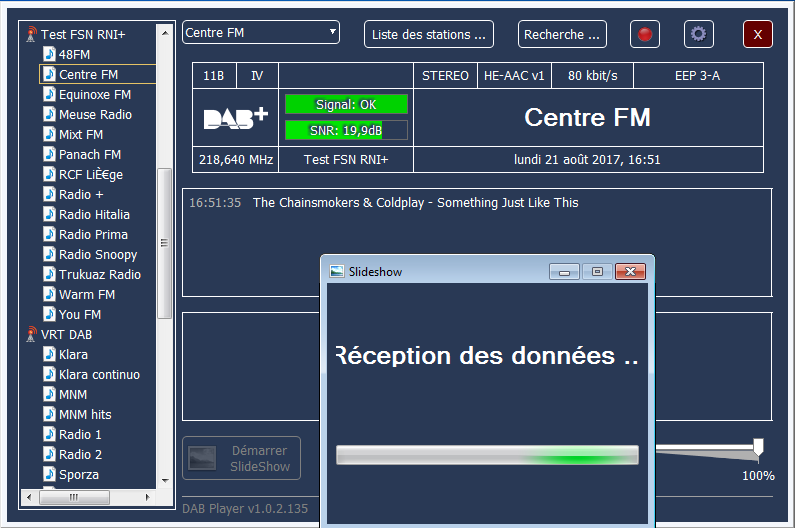Click the Klara music note icon
Viewport: 795px width, 528px height.
point(49,355)
